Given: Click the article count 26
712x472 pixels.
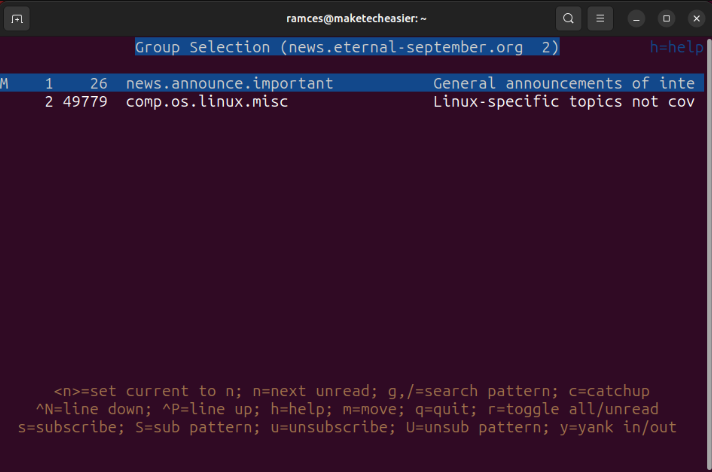Looking at the screenshot, I should [99, 84].
